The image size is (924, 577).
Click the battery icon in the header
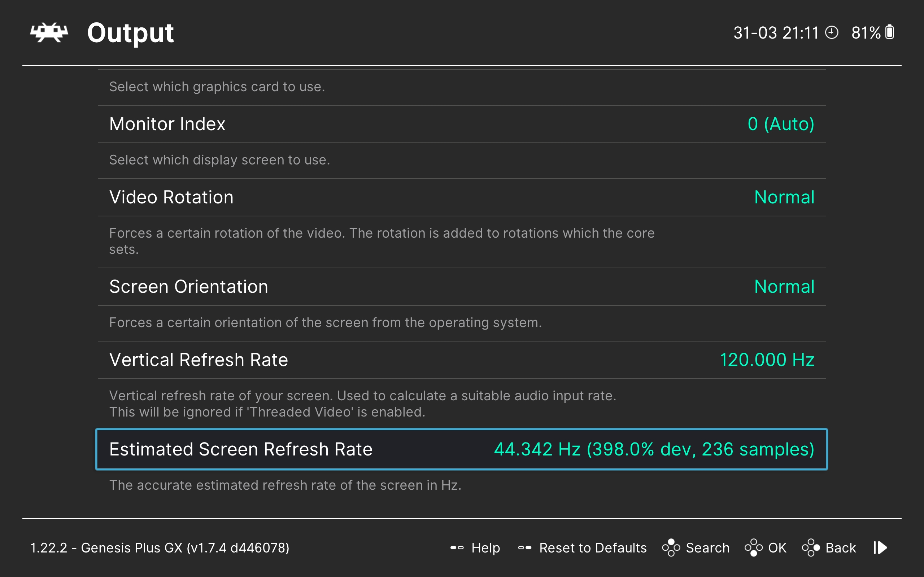[x=890, y=32]
